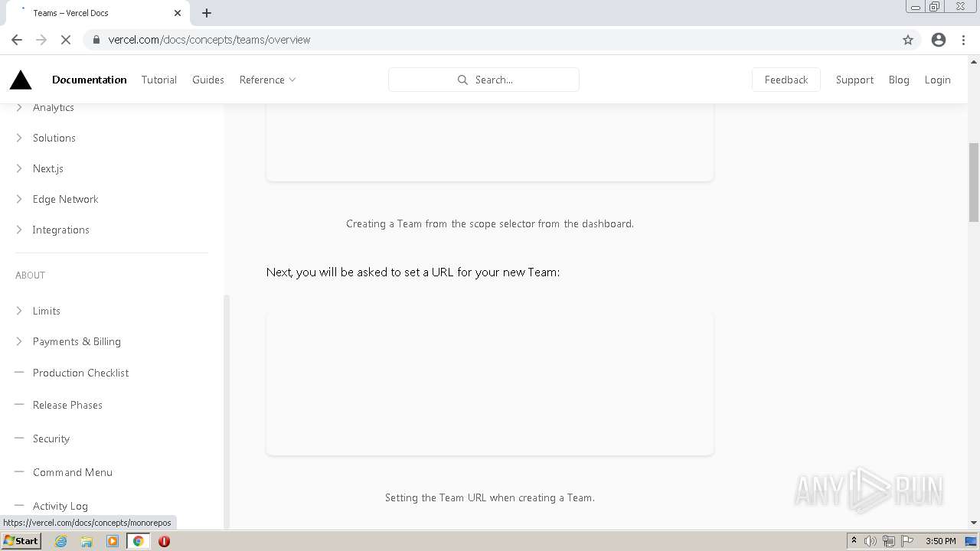Expand the Edge Network sidebar section
The height and width of the screenshot is (551, 980).
click(19, 199)
